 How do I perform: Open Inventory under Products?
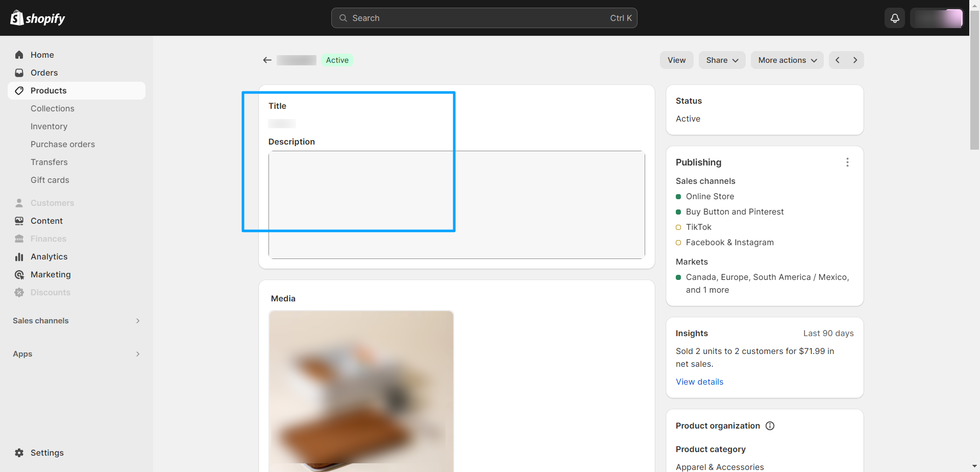click(49, 126)
